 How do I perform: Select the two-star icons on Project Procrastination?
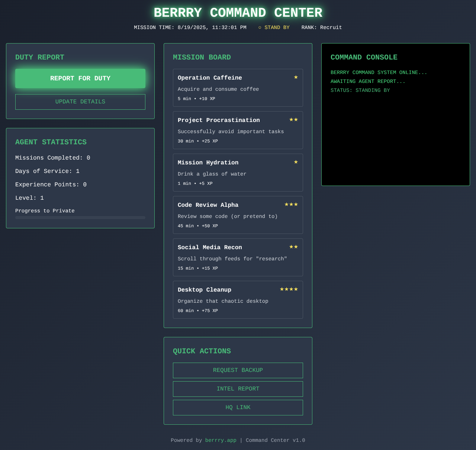point(293,120)
